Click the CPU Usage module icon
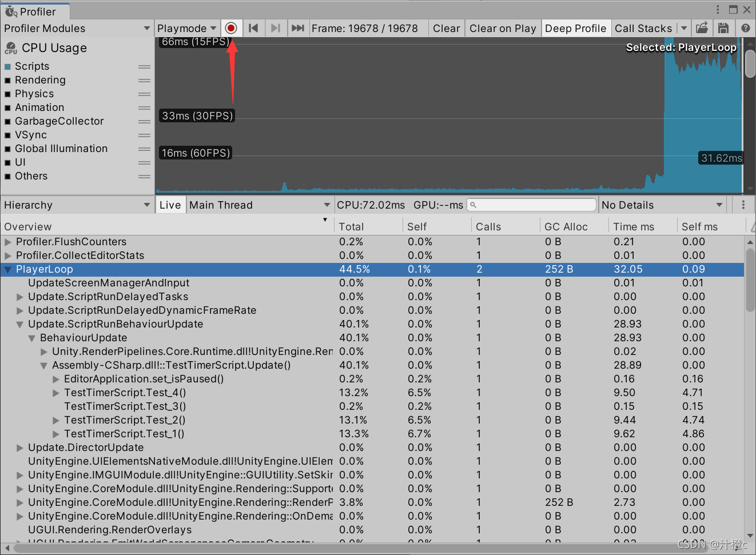 (x=11, y=49)
